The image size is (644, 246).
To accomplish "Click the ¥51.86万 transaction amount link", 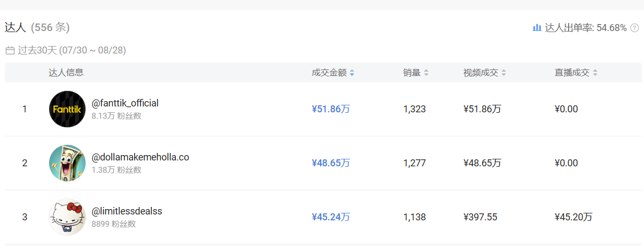I will point(331,109).
